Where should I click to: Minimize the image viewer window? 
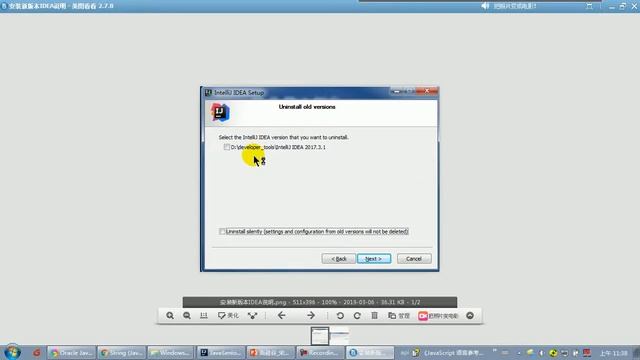[x=612, y=7]
